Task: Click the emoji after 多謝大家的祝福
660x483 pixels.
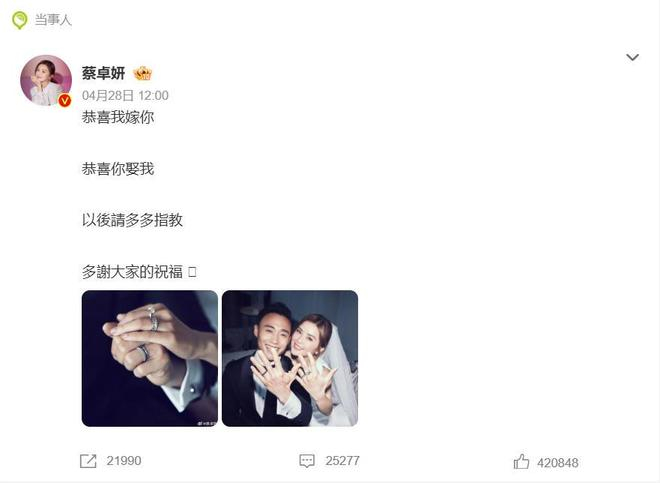Action: coord(192,272)
